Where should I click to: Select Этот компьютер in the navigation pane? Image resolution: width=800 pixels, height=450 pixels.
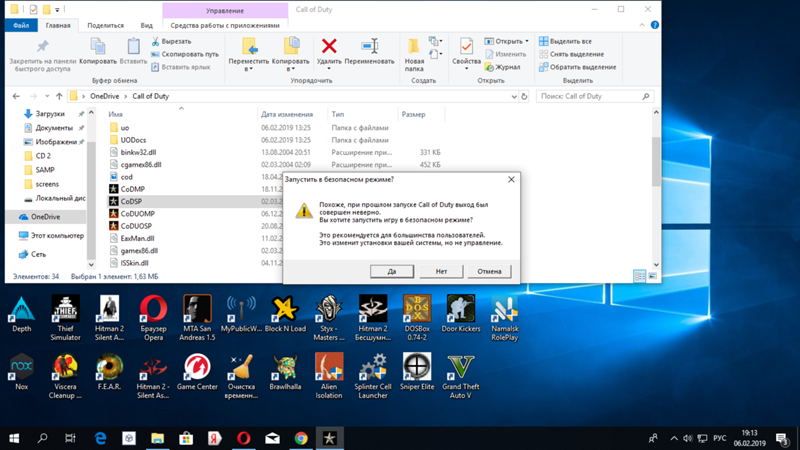click(57, 236)
